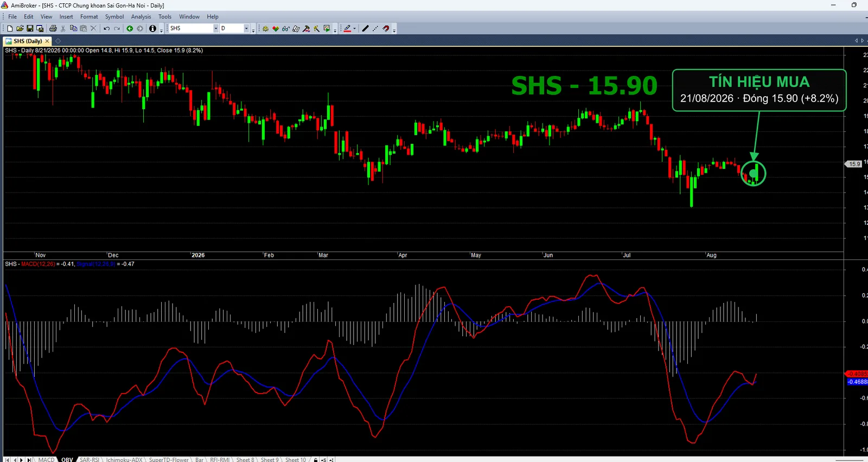
Task: Expand the standard toolbar options arrow after the info icon
Action: (161, 29)
